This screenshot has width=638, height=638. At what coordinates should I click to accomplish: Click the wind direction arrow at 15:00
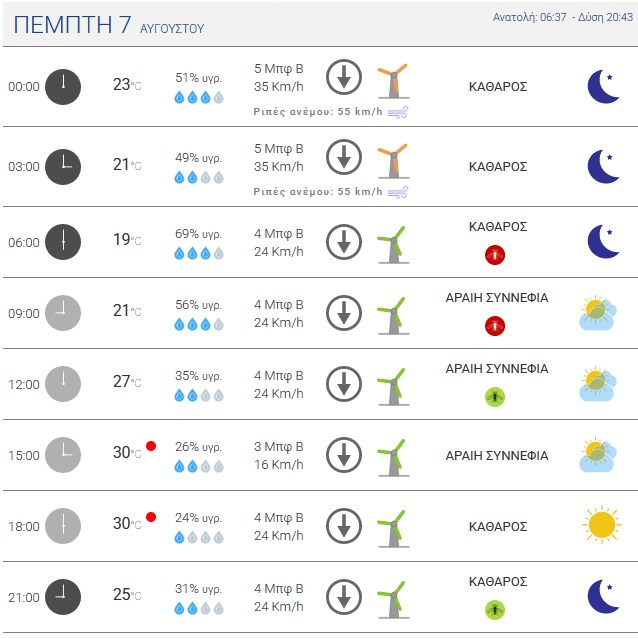click(344, 455)
